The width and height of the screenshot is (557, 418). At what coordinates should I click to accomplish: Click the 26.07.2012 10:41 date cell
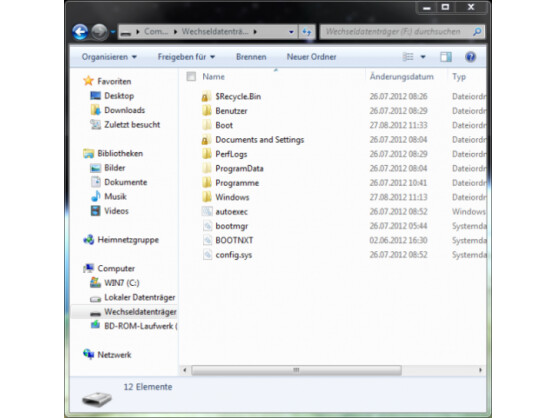point(398,183)
